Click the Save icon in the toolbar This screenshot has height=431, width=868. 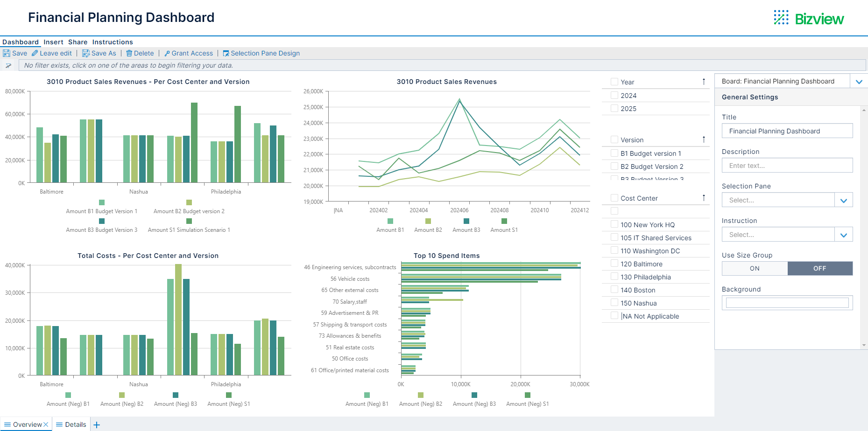(7, 53)
